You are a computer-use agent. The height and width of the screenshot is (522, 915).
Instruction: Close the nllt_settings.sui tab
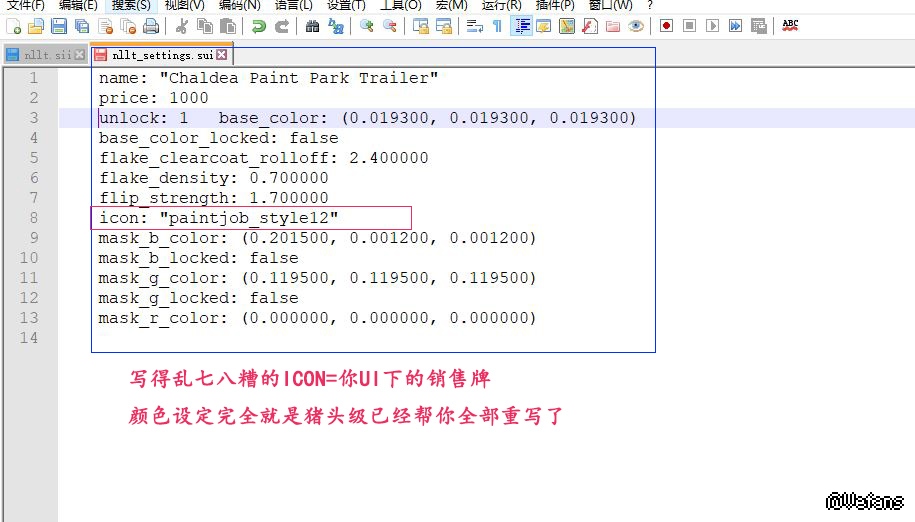[x=222, y=55]
